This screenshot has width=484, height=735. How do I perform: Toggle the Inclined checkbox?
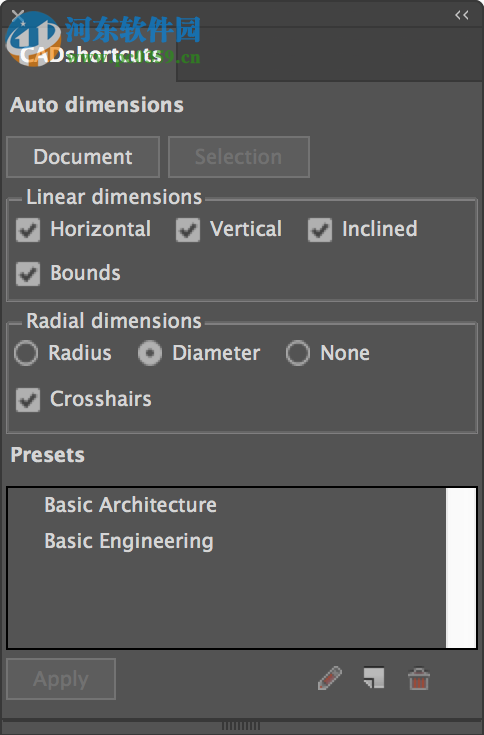point(320,230)
